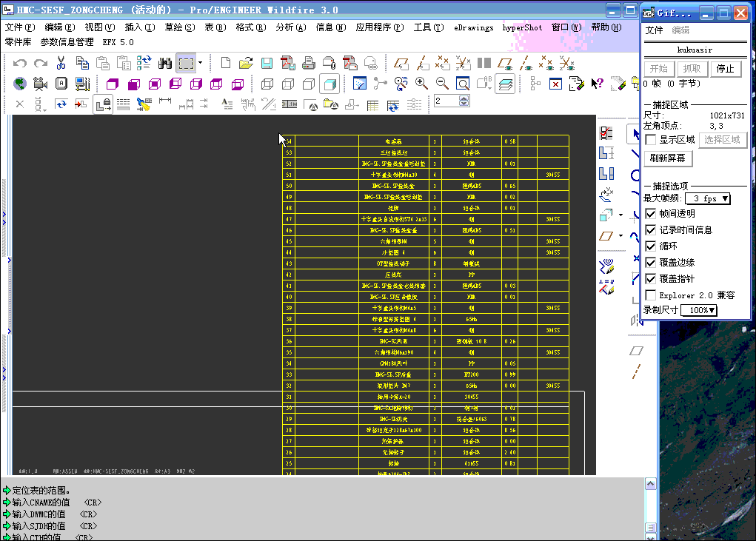
Task: Click the Regenerate icon with arrows
Action: [x=144, y=63]
